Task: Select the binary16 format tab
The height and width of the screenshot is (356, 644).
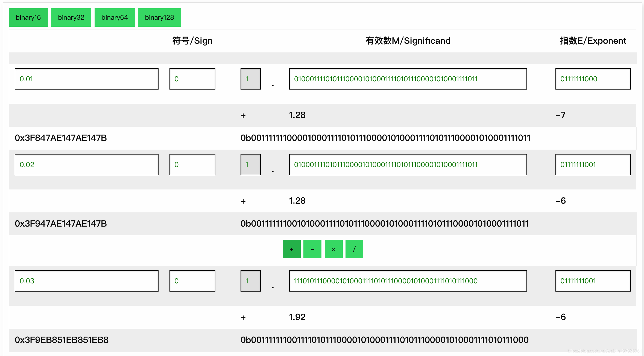Action: [28, 17]
